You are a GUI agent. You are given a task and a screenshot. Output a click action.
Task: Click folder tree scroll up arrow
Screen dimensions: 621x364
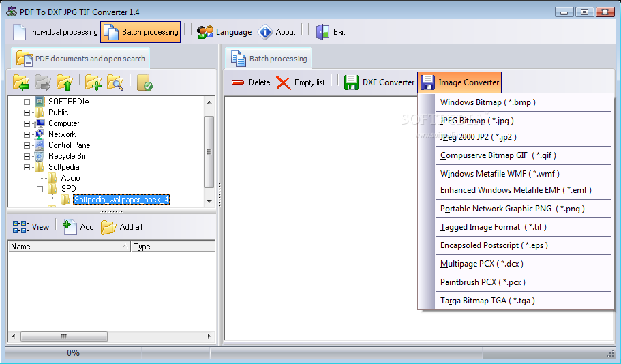[x=209, y=102]
